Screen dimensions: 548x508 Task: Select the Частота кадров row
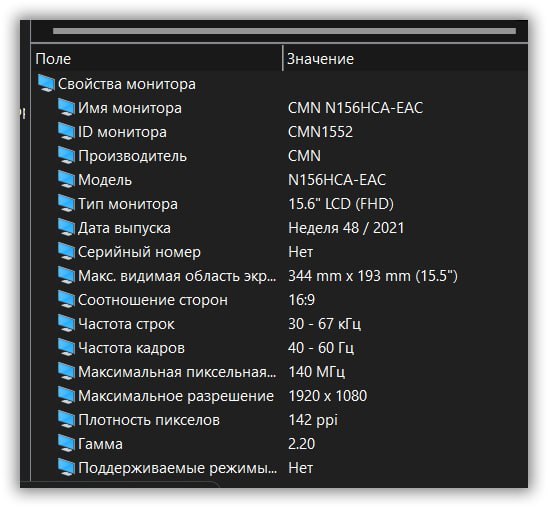(280, 348)
